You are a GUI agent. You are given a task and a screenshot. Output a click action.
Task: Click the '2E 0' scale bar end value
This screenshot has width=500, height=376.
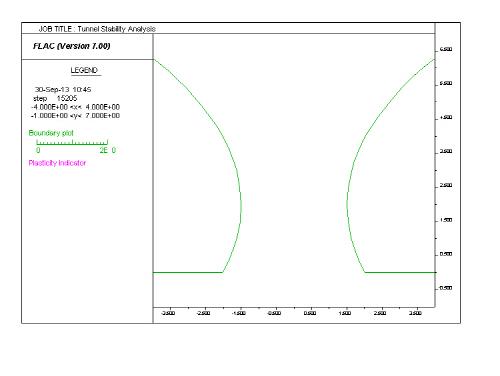108,150
